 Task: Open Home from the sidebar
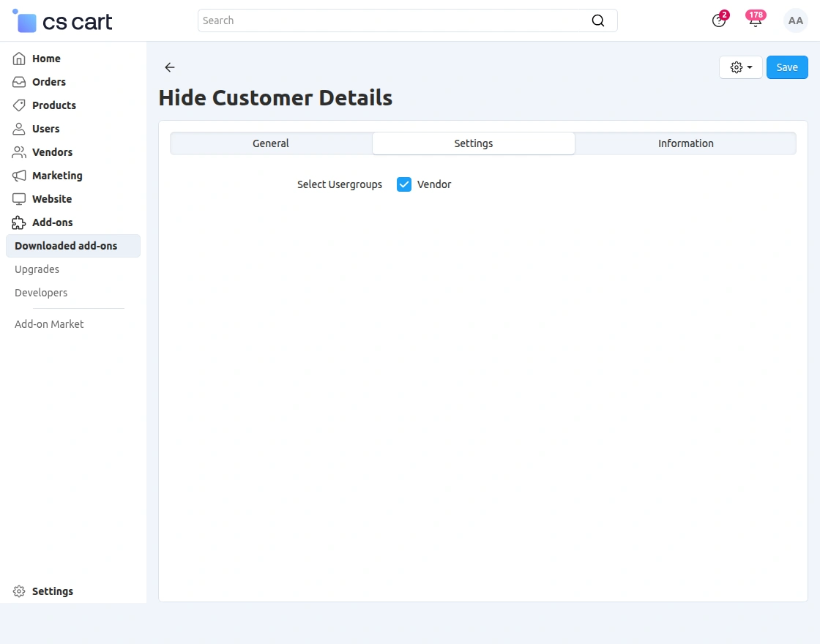[46, 59]
